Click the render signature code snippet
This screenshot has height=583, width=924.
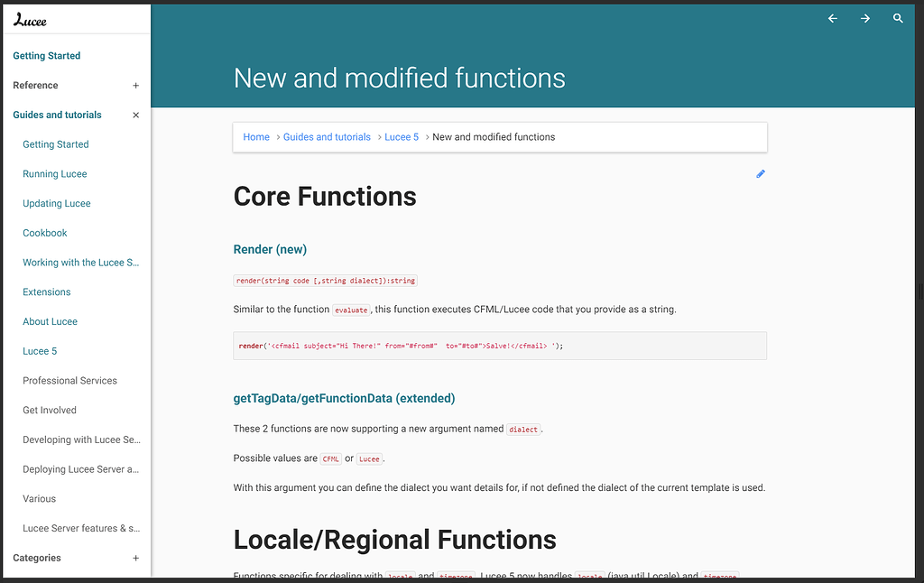coord(325,281)
